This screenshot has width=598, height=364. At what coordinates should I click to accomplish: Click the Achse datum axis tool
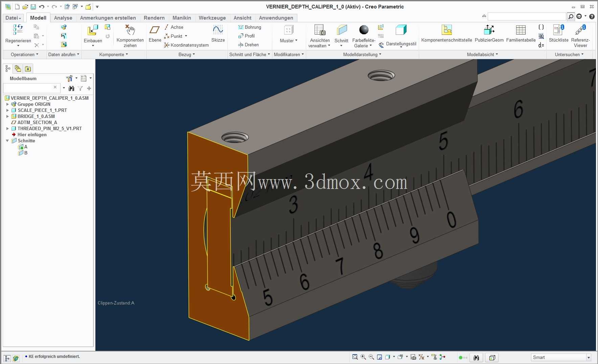[174, 27]
